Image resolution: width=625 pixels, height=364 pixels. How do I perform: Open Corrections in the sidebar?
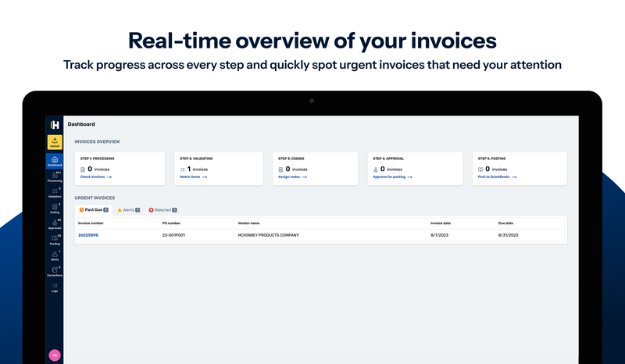(55, 271)
